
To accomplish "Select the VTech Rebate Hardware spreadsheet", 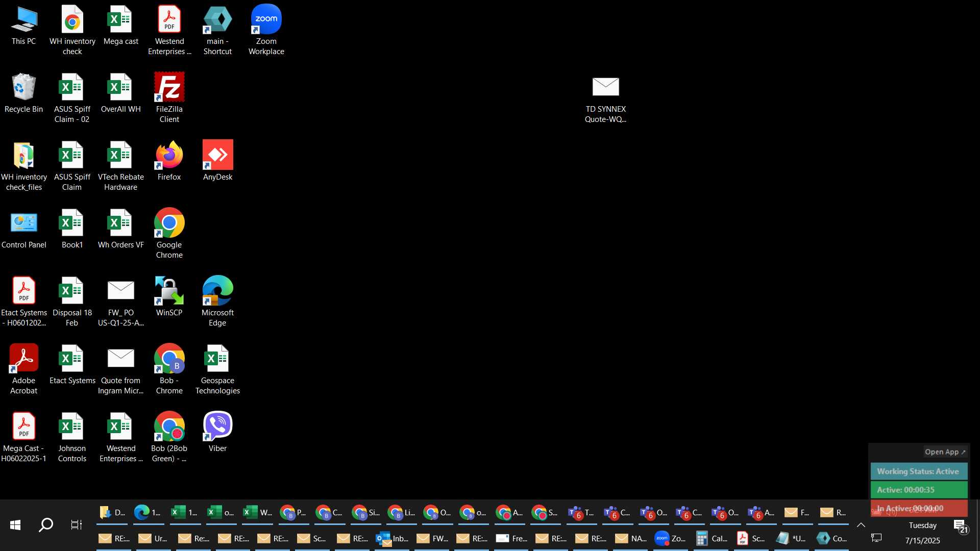I will 121,166.
